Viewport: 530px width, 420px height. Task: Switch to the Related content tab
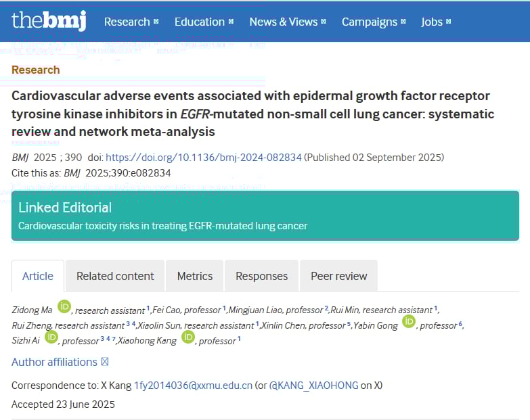pos(115,276)
